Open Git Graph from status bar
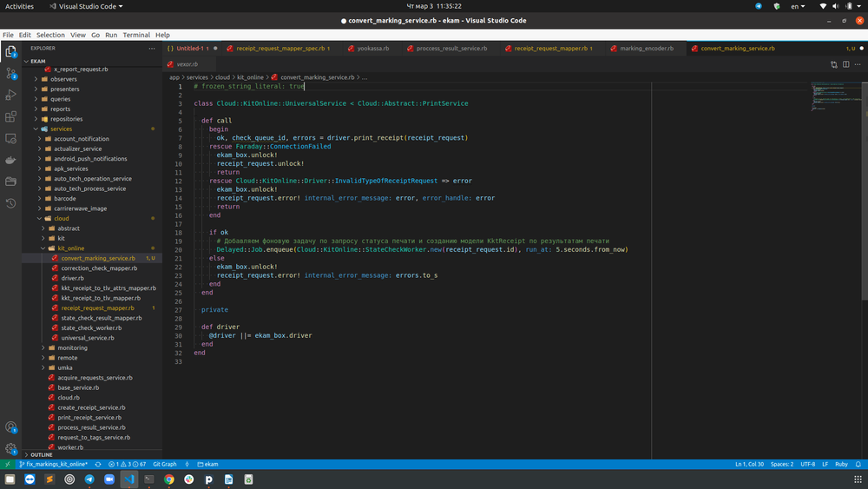This screenshot has width=868, height=489. pos(164,465)
